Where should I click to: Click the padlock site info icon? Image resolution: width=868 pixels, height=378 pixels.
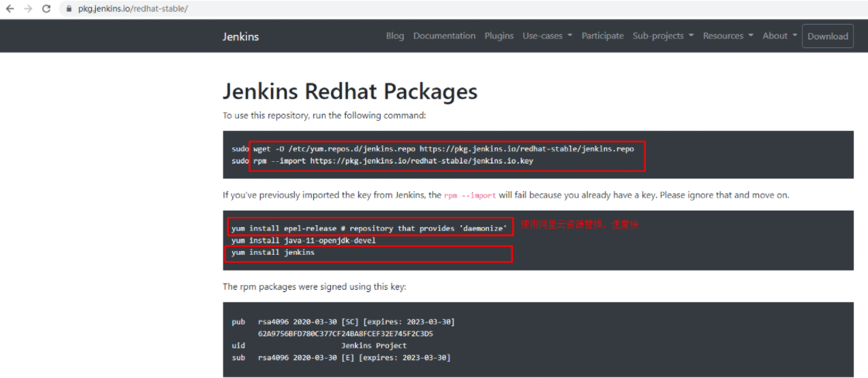click(69, 9)
